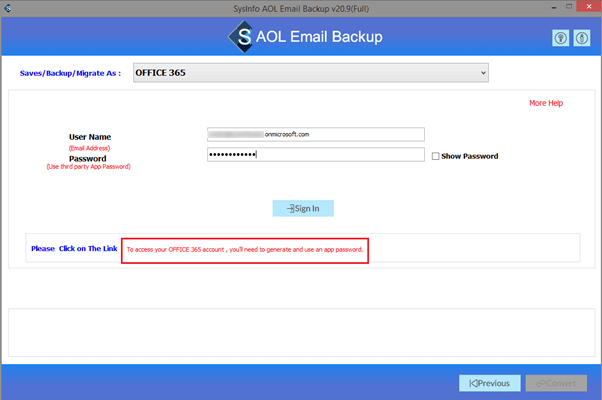This screenshot has height=400, width=602.
Task: Click the '(Email Address)' hint text
Action: (89, 148)
